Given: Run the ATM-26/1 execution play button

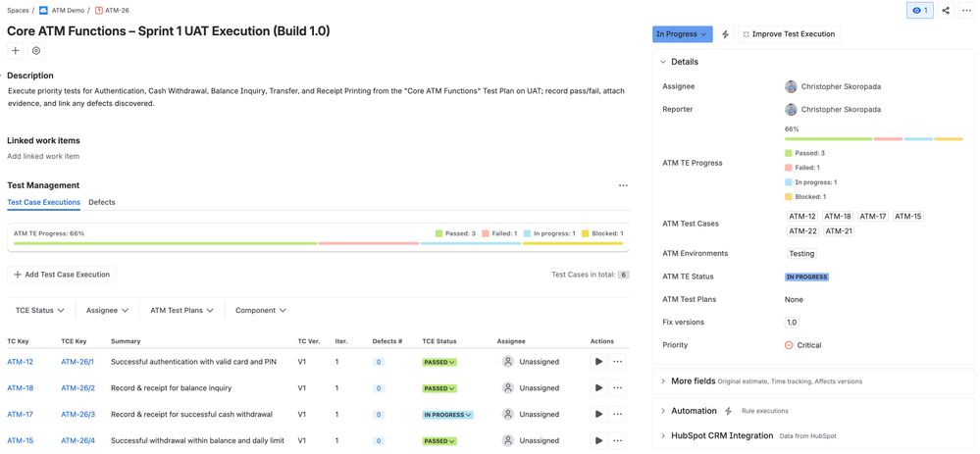Looking at the screenshot, I should (598, 362).
